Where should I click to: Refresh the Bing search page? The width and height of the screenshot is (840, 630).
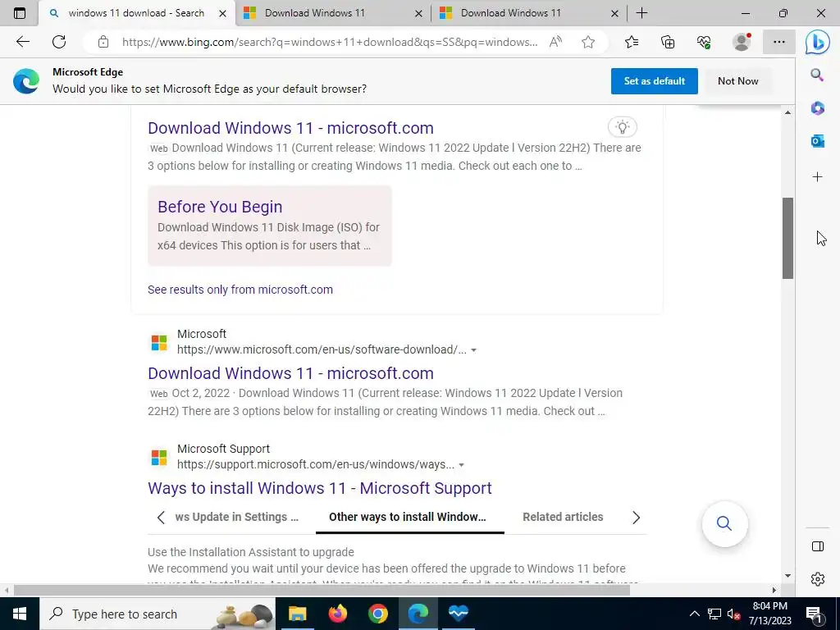click(x=59, y=42)
